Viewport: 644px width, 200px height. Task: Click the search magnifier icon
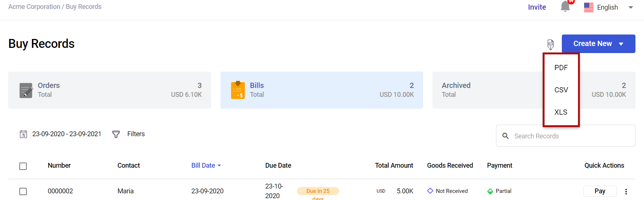[x=505, y=136]
